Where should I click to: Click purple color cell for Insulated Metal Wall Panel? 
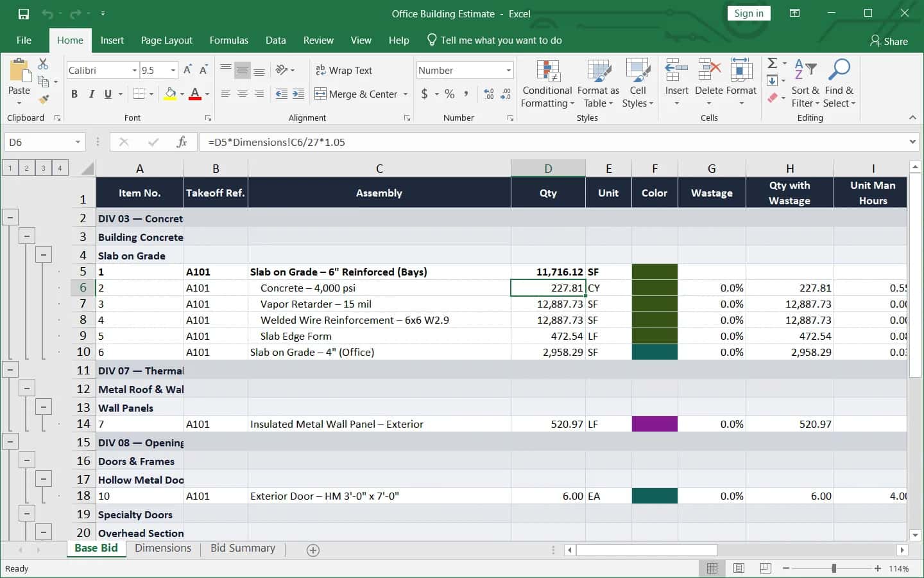(x=654, y=424)
